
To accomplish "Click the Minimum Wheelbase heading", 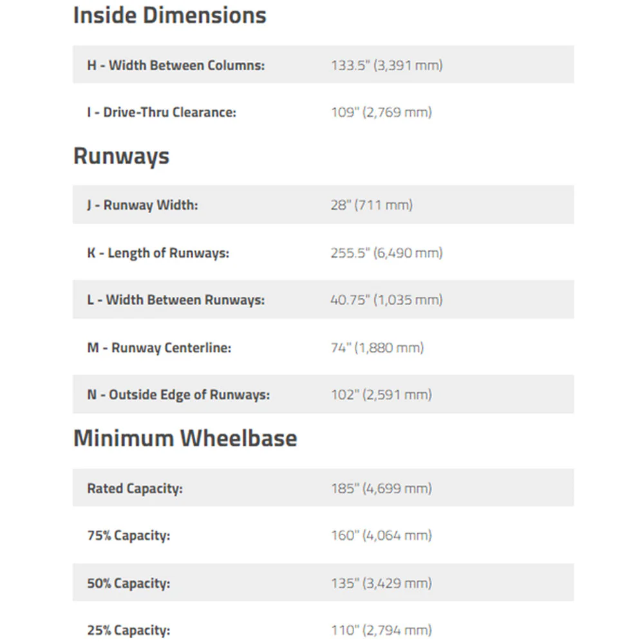I will 185,438.
